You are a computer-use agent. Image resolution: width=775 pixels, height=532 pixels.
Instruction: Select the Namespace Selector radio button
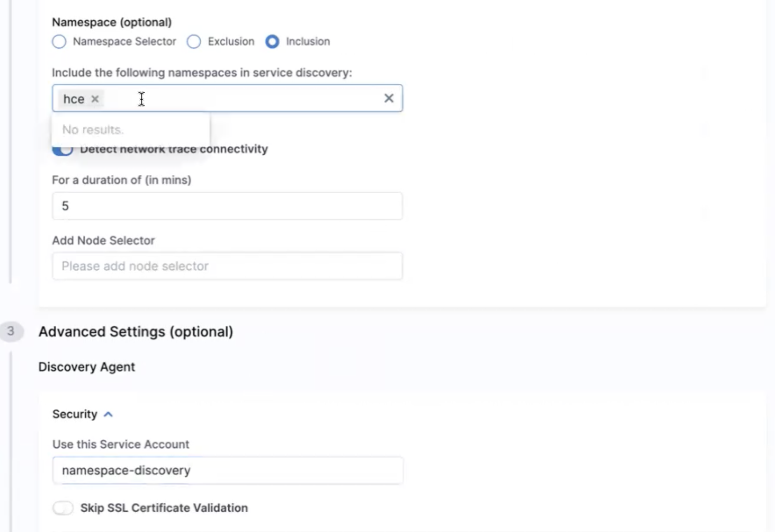59,42
